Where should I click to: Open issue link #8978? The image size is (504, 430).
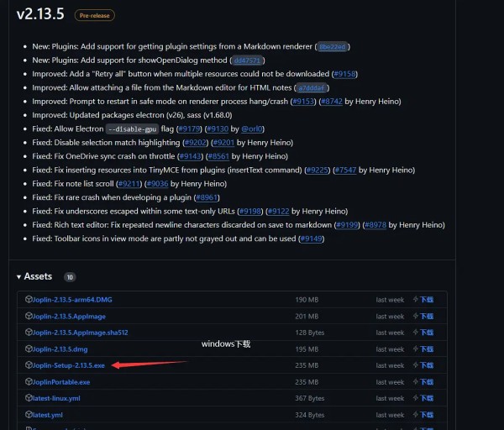(x=375, y=225)
